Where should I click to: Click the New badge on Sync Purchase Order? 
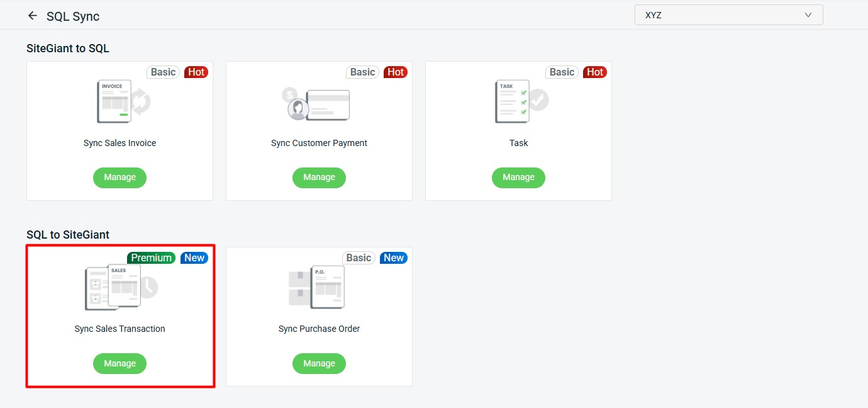(x=393, y=258)
